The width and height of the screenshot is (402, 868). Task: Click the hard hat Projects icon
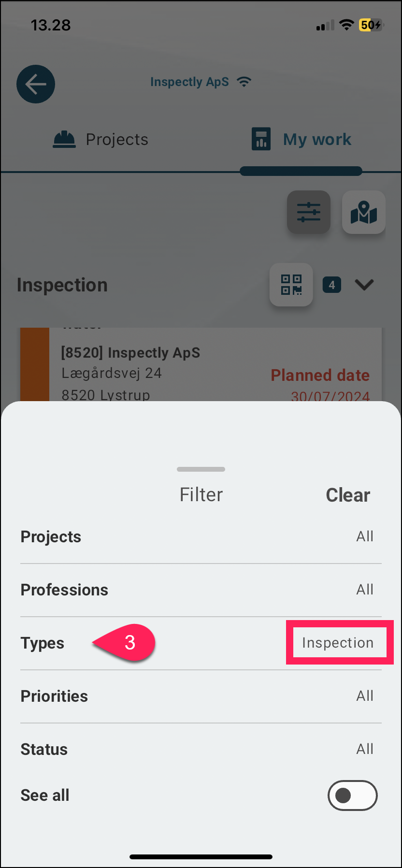click(x=64, y=140)
